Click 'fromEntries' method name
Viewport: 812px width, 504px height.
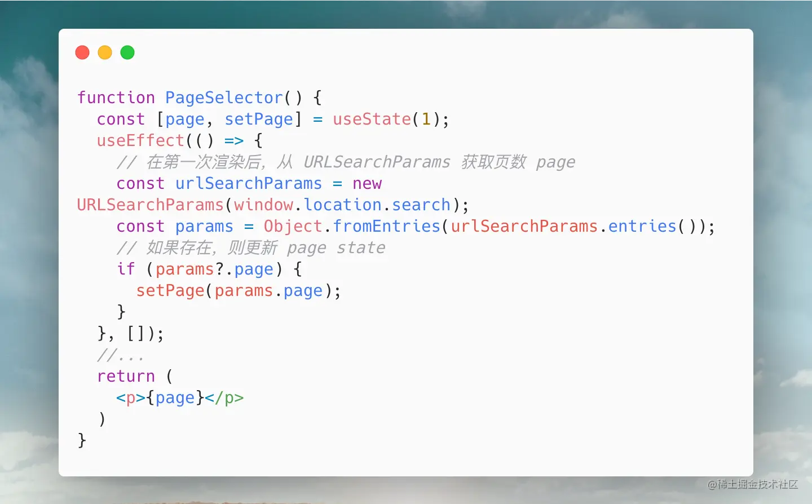click(x=386, y=226)
